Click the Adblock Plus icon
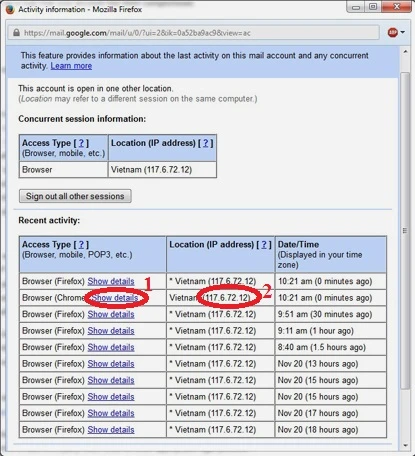The width and height of the screenshot is (415, 456). [393, 32]
